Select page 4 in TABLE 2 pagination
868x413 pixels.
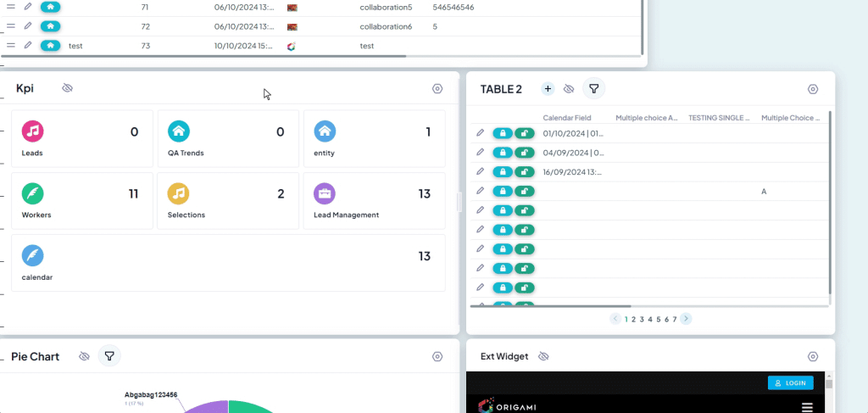tap(650, 319)
